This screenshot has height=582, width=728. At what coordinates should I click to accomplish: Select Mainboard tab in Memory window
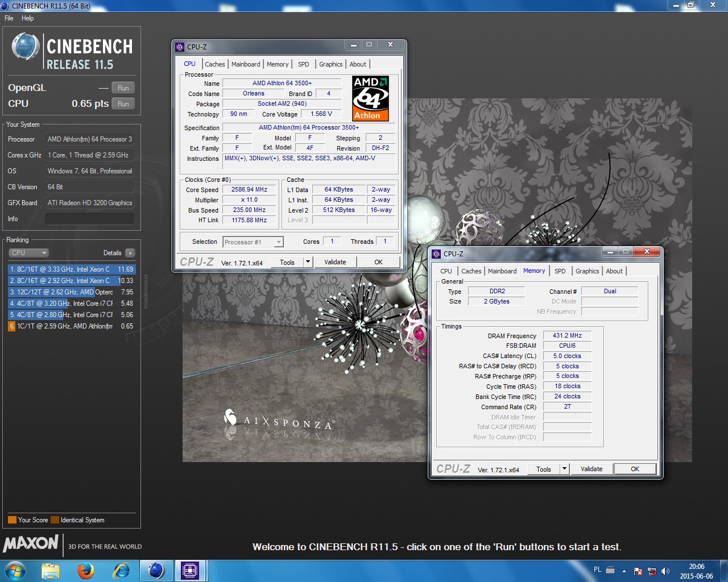pyautogui.click(x=502, y=271)
